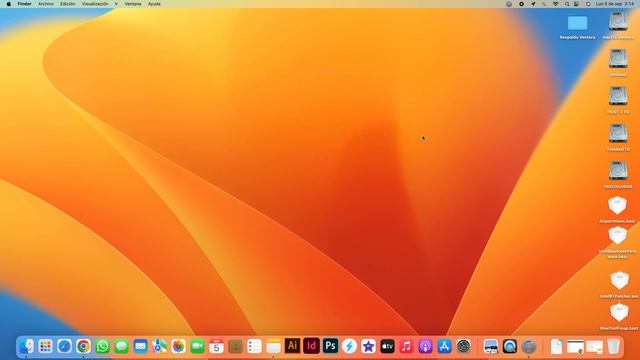Select the IntelBluetoothFirmware.kext file on desktop
The image size is (640, 360).
point(618,243)
